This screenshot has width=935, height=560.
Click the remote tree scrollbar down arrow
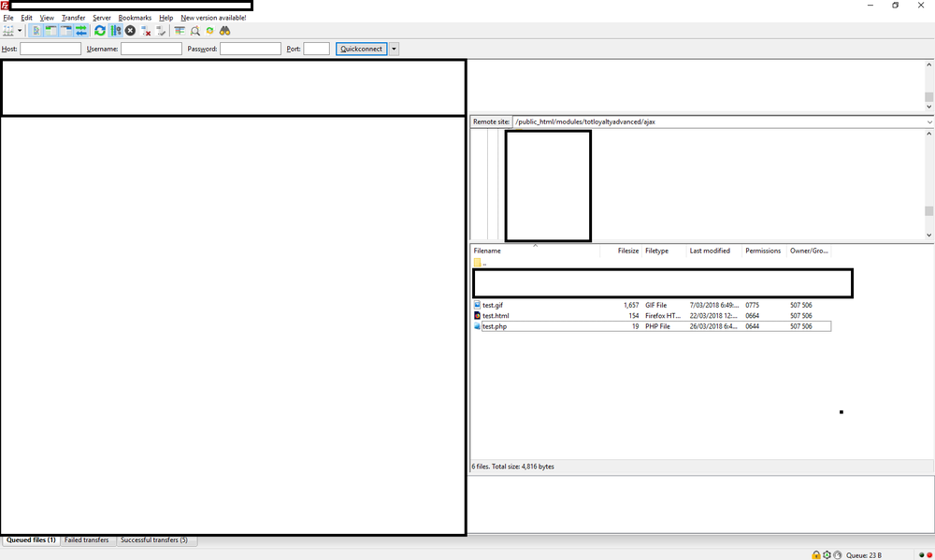point(929,235)
